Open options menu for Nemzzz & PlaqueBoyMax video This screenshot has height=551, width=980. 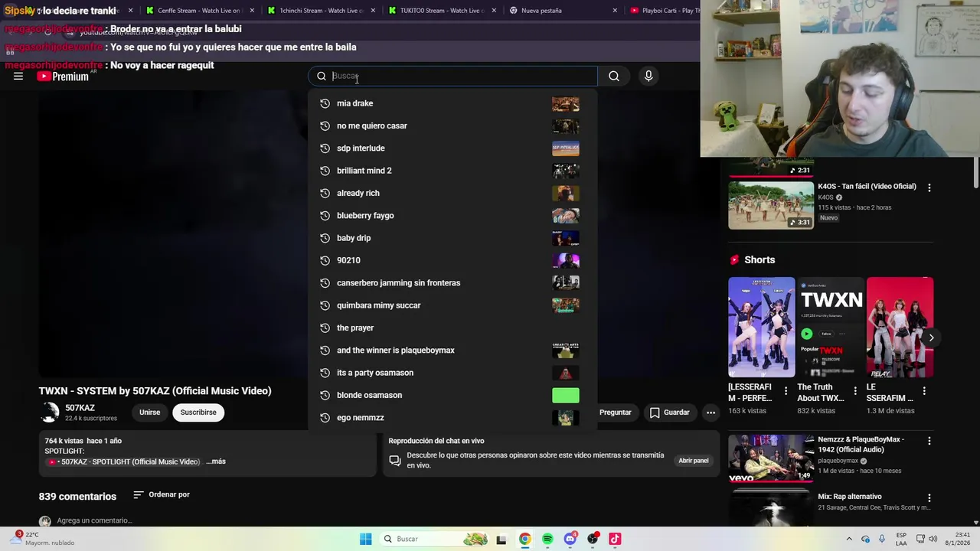tap(929, 440)
